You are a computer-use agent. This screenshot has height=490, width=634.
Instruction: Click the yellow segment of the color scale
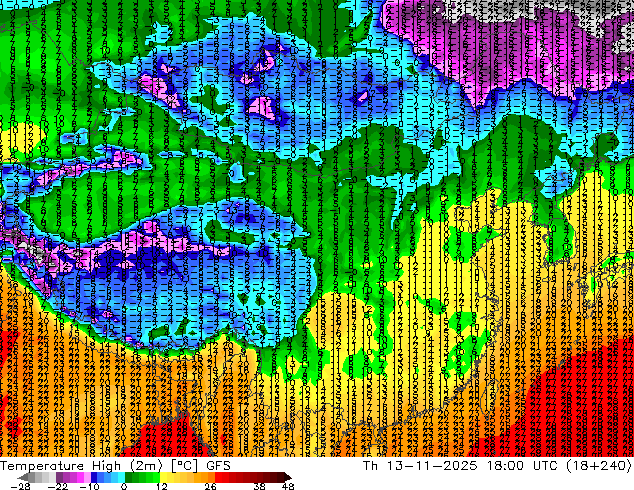pos(163,477)
